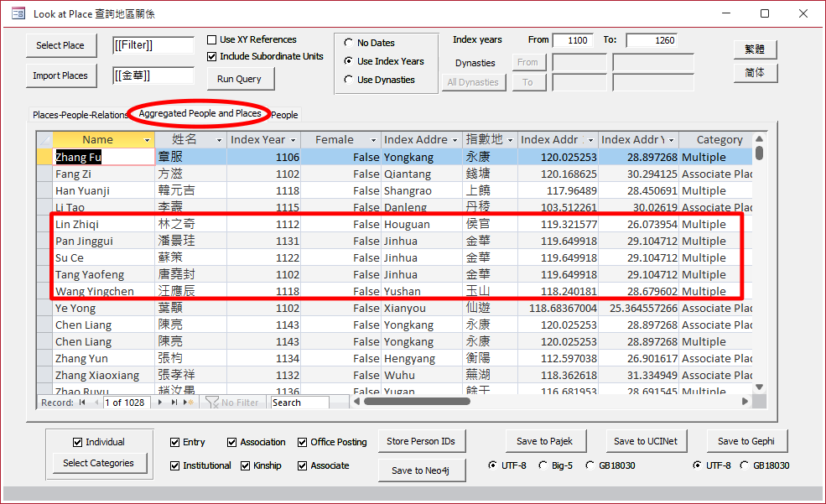
Task: Select the Use Dynasties radio option
Action: pyautogui.click(x=348, y=80)
